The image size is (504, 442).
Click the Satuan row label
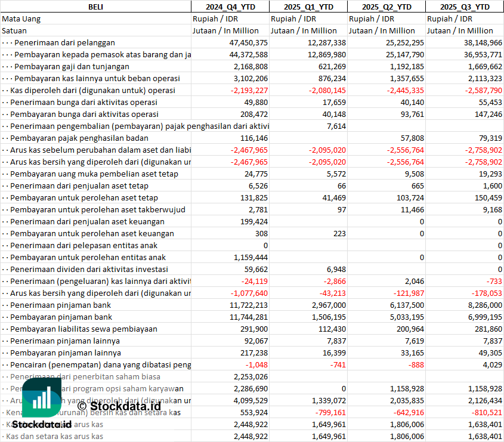[14, 30]
